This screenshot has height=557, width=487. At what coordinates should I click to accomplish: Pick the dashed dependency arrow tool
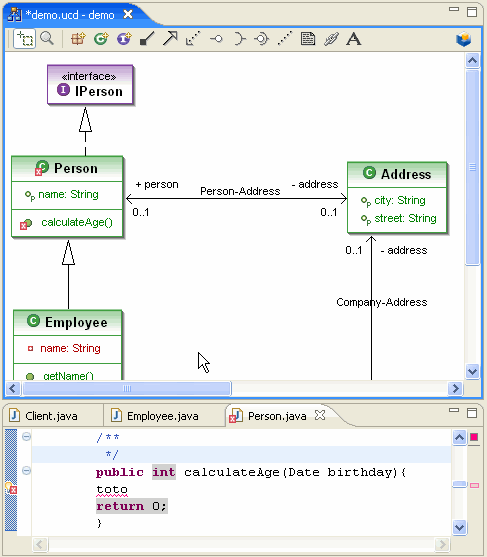click(193, 38)
